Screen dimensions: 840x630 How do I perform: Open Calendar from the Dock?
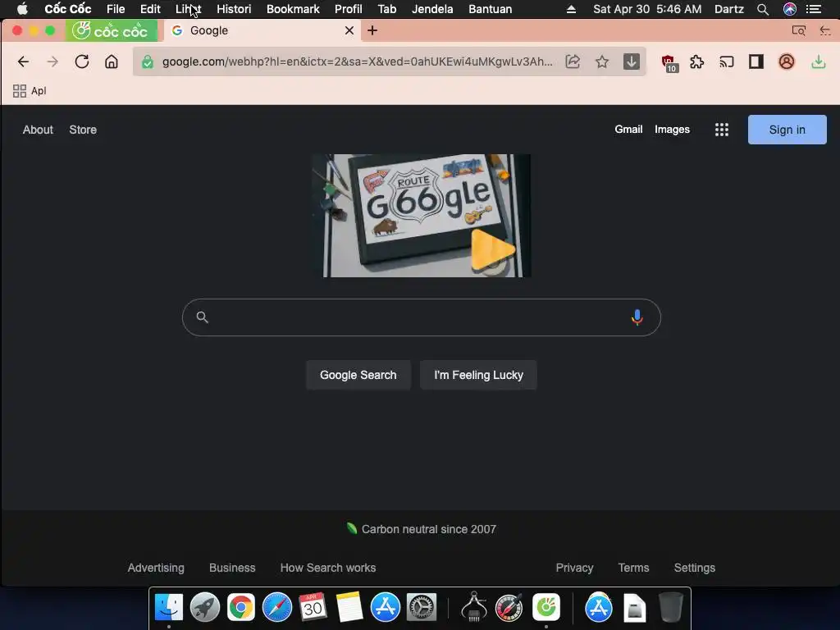point(313,608)
